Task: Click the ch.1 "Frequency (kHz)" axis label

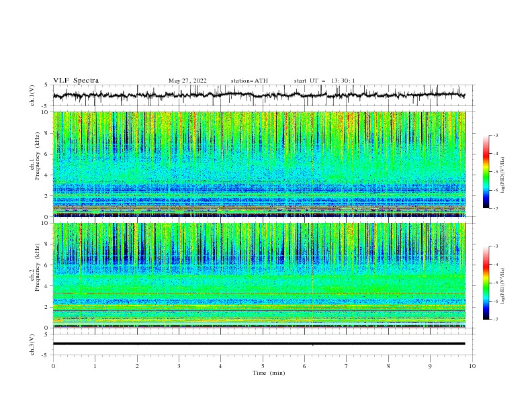Action: click(38, 156)
